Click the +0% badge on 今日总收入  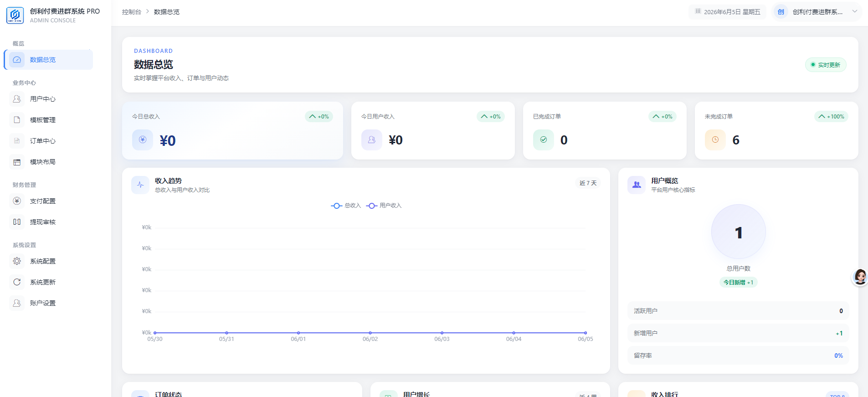[x=319, y=117]
